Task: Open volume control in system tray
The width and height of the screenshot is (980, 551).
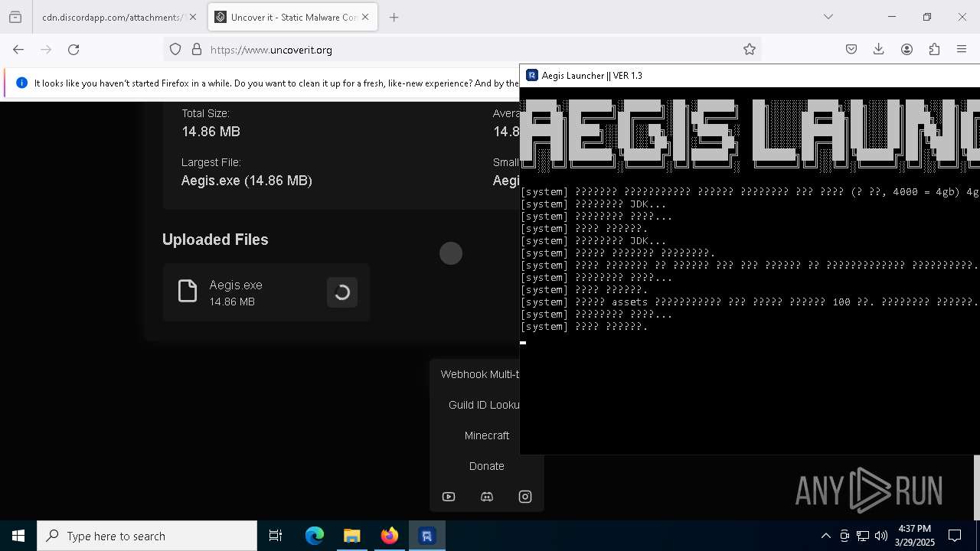Action: click(x=881, y=536)
